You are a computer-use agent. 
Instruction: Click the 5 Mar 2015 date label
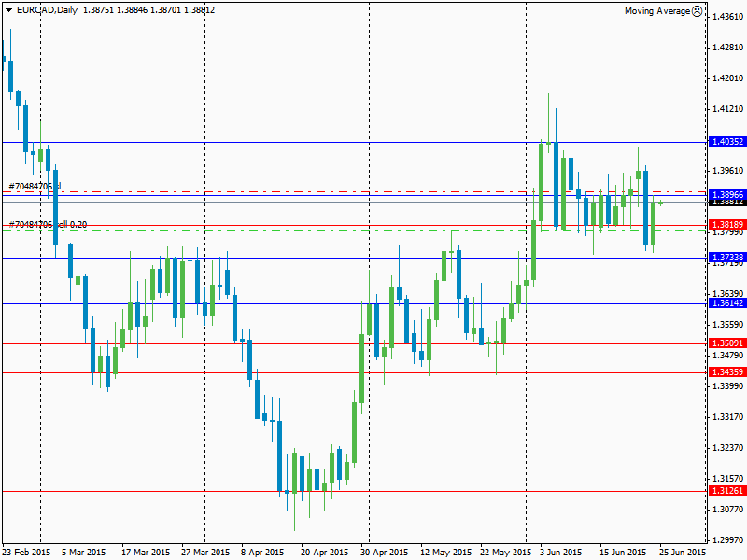[84, 553]
